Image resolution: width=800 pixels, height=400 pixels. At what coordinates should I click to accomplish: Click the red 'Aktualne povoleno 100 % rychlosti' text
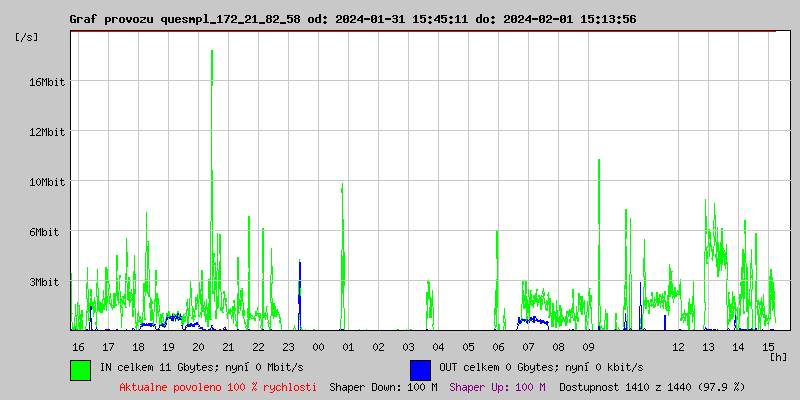tap(218, 387)
